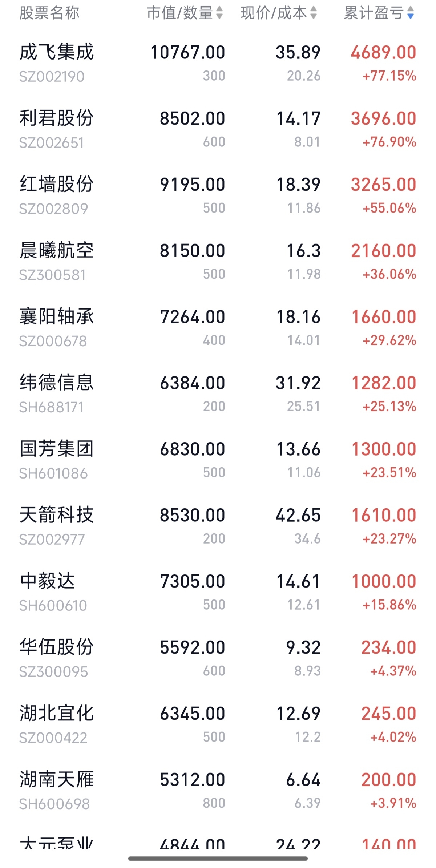Open 利君股份 holding details
Viewport: 436px width, 868px height.
point(218,129)
